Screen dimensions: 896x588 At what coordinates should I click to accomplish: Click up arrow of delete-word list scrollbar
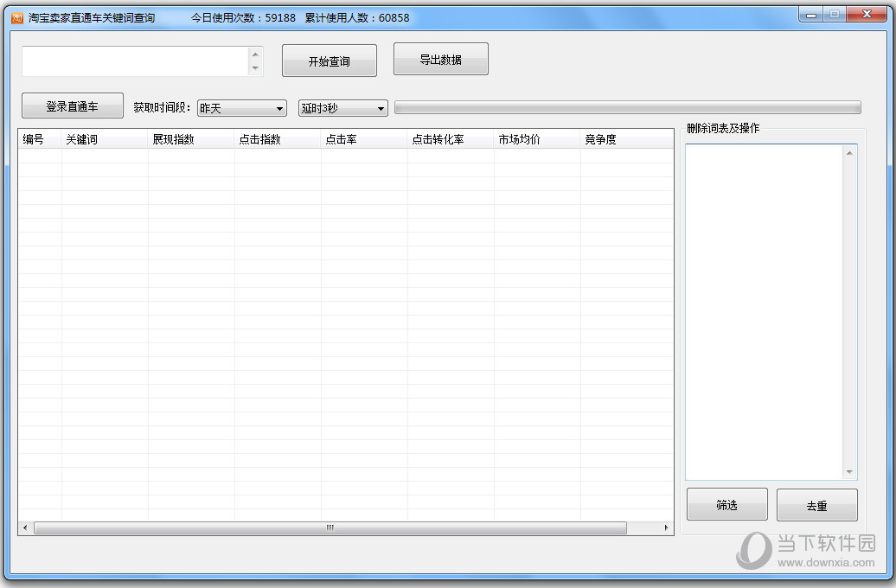(x=849, y=152)
